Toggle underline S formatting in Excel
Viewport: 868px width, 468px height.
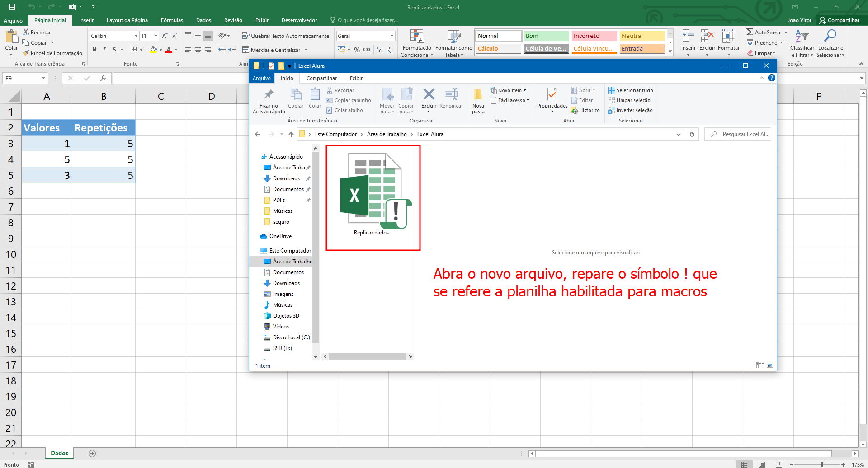click(114, 50)
